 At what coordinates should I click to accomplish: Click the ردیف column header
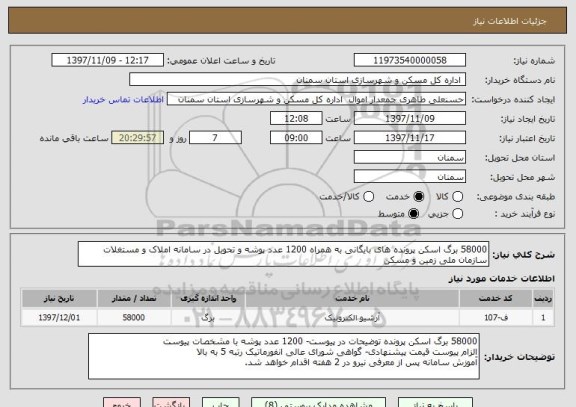[543, 298]
